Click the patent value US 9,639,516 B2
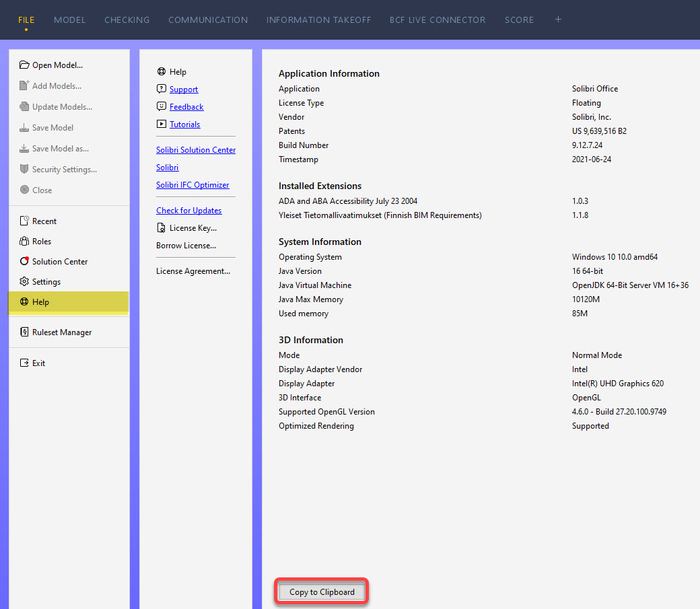Screen dimensions: 700x609 (599, 131)
